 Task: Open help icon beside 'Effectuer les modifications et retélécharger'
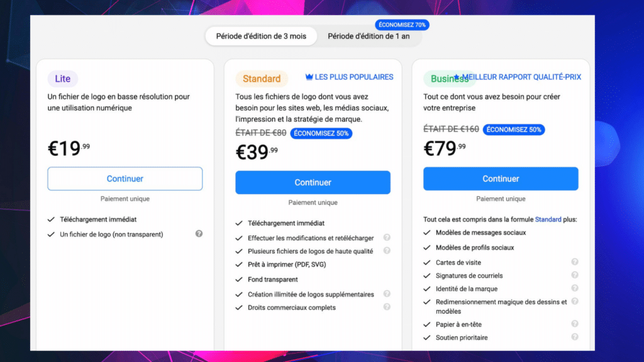point(387,237)
